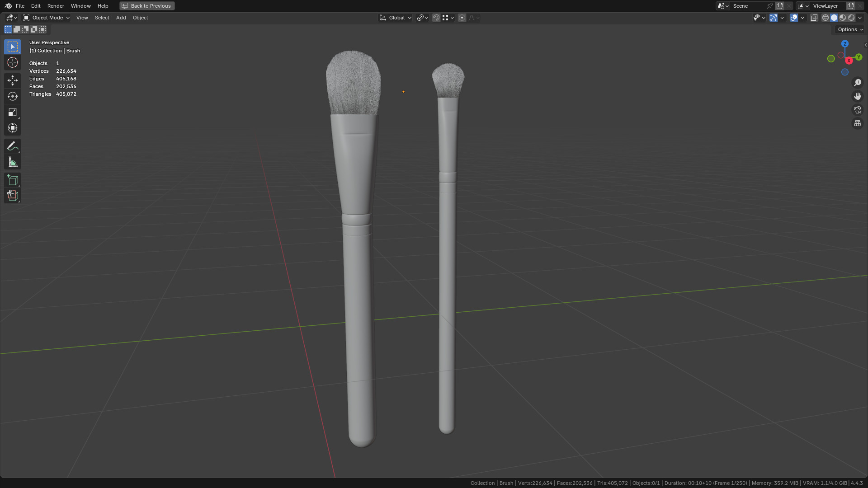Image resolution: width=868 pixels, height=488 pixels.
Task: Switch to material preview shading
Action: [843, 18]
